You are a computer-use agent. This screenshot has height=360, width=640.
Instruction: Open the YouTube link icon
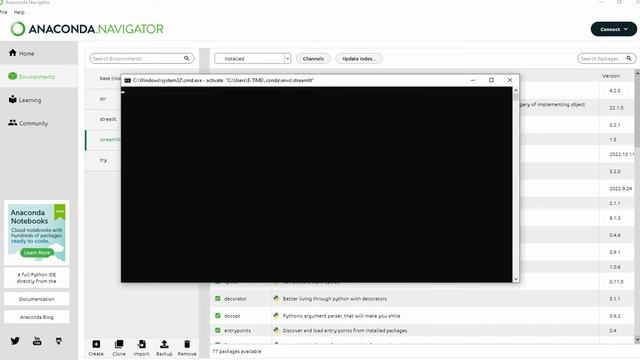click(37, 340)
